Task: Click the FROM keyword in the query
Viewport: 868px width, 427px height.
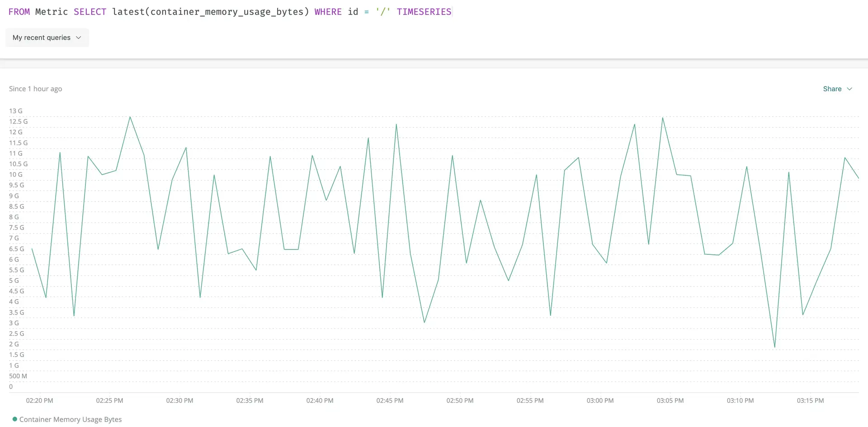Action: 19,12
